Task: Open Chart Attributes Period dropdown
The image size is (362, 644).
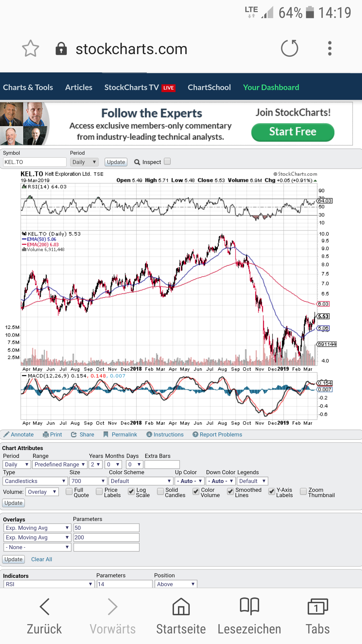Action: pyautogui.click(x=17, y=464)
